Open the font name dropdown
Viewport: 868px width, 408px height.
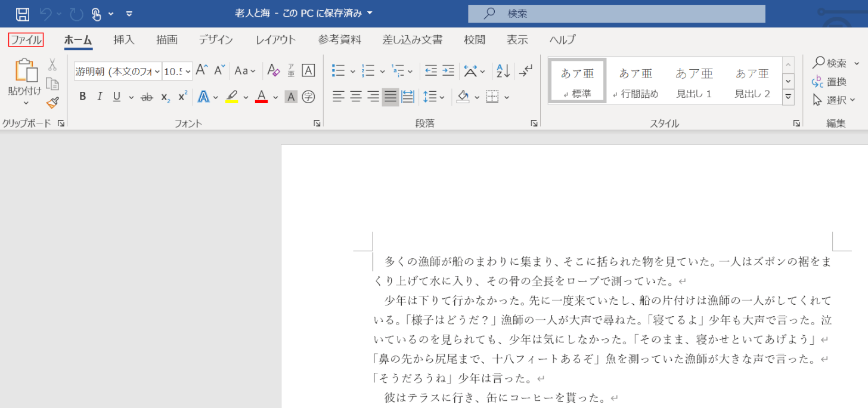coord(157,72)
